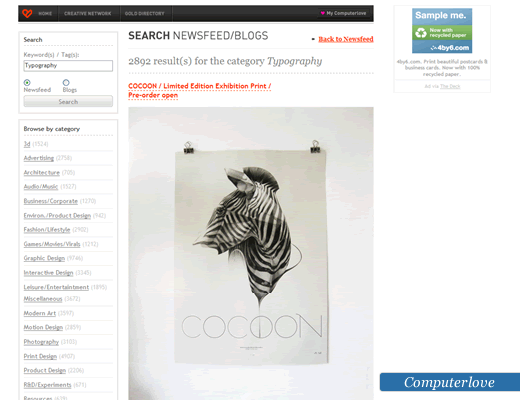Browse the Graphic Design category
The image size is (520, 400).
coord(44,258)
